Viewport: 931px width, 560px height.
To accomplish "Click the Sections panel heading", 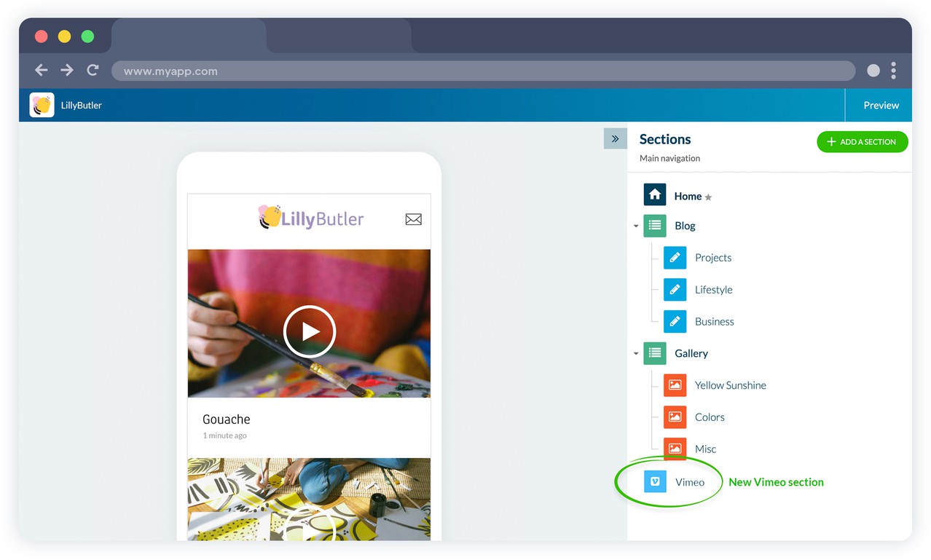I will tap(665, 139).
